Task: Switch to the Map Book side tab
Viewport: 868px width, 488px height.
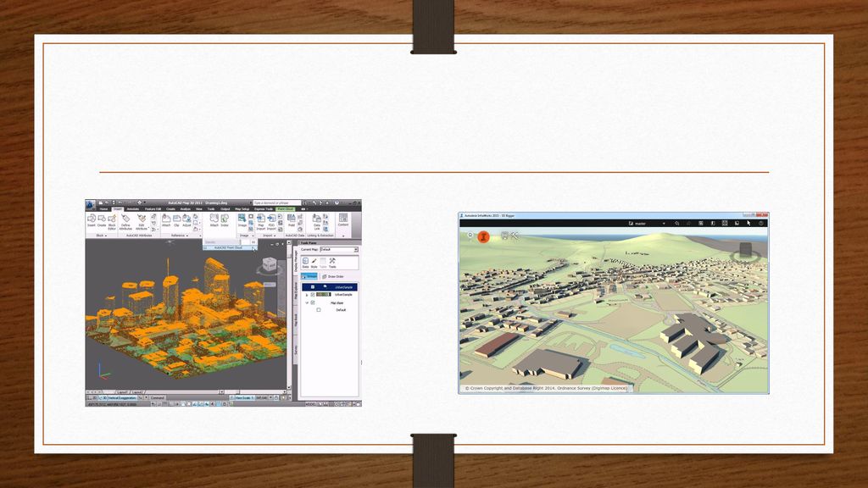Action: [x=296, y=321]
